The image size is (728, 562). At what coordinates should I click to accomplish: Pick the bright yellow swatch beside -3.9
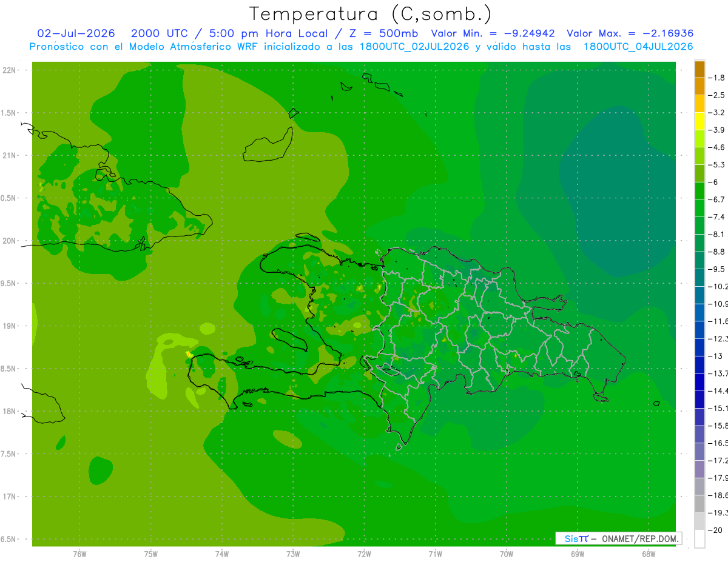(x=699, y=121)
